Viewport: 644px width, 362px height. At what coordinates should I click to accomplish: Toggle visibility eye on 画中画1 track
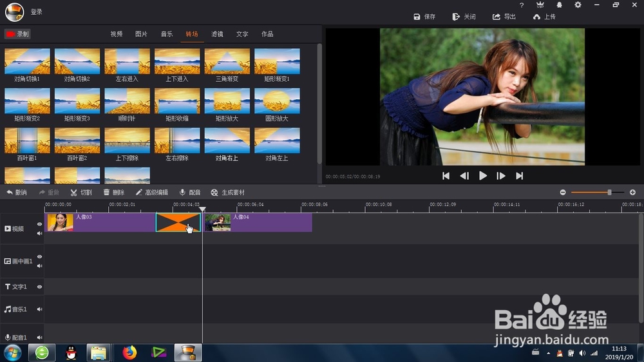point(39,257)
